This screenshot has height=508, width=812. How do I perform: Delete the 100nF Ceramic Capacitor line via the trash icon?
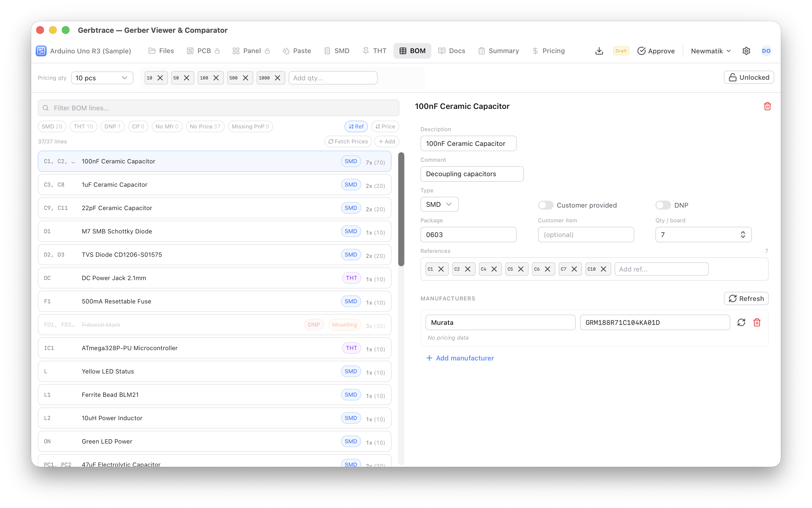pos(767,106)
